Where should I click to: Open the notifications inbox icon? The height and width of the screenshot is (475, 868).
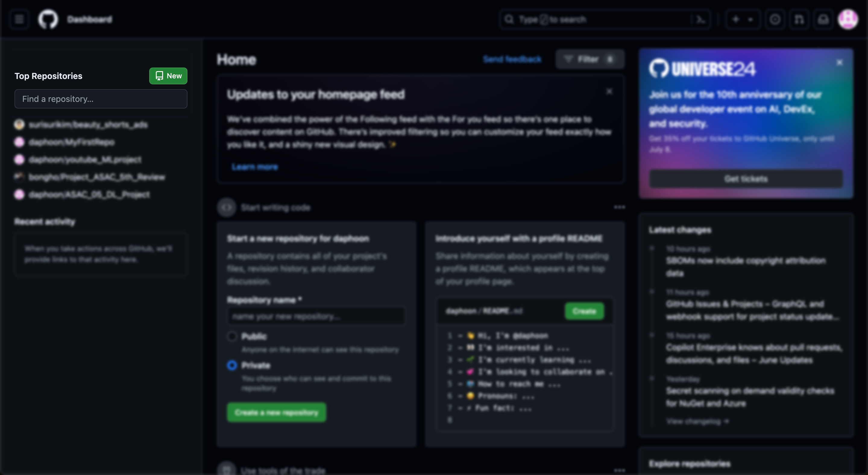click(823, 20)
